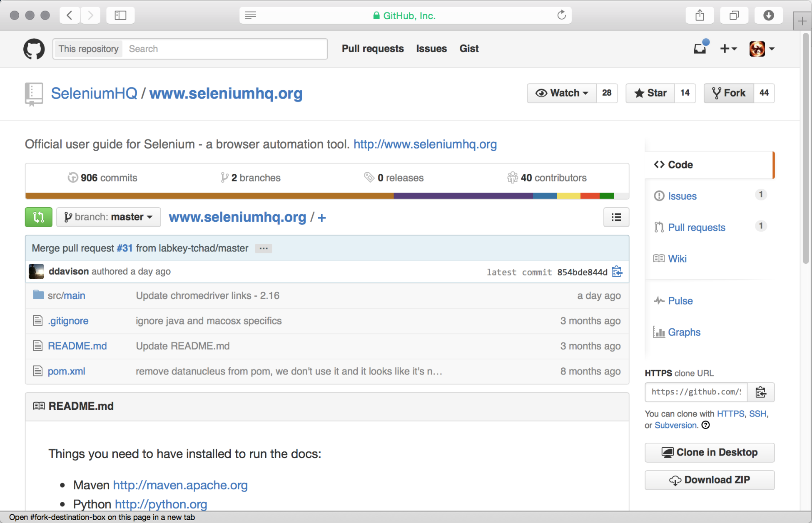Open the pom.xml file

coord(66,371)
